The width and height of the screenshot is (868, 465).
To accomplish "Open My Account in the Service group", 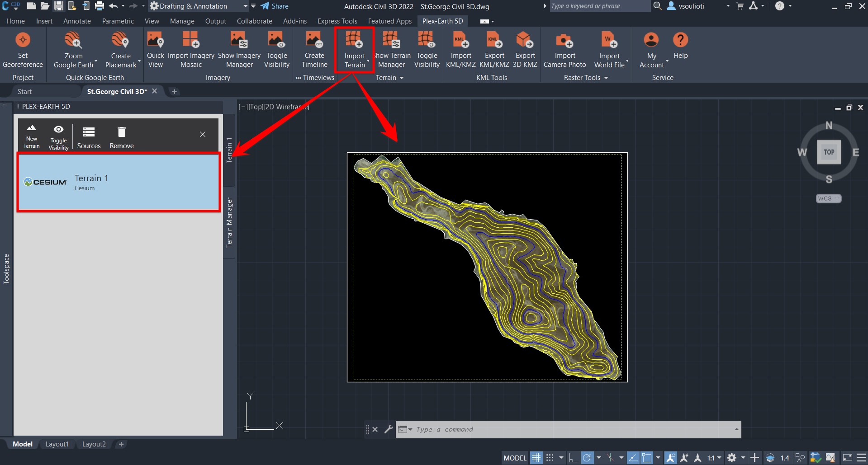I will point(651,50).
